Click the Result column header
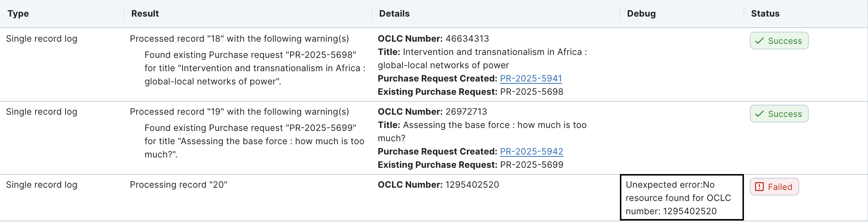 (x=145, y=14)
